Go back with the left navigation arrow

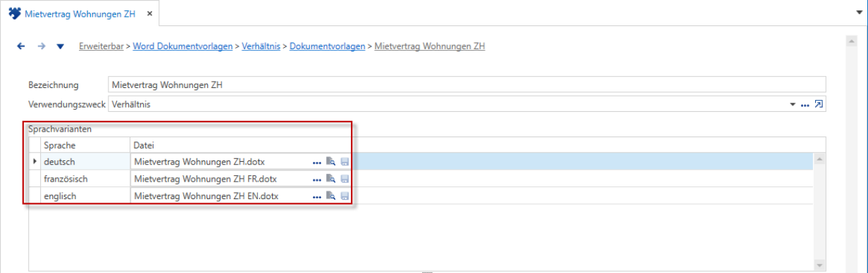tap(21, 46)
